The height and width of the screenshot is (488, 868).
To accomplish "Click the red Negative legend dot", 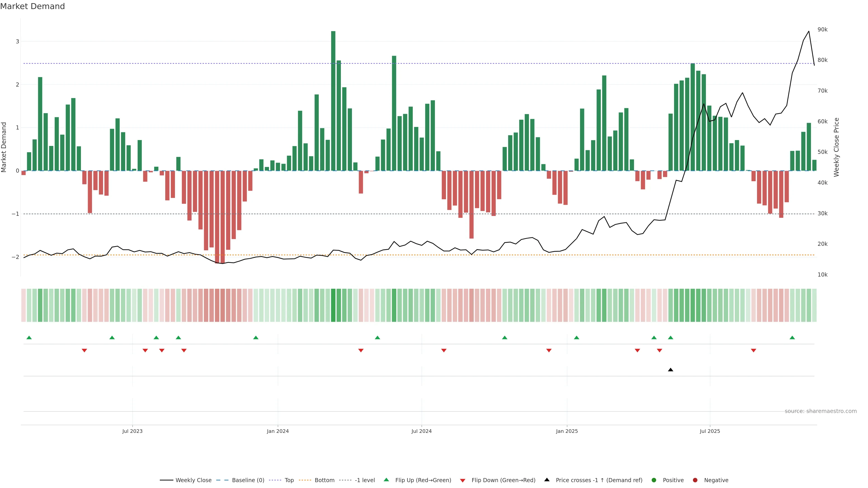I will [695, 480].
